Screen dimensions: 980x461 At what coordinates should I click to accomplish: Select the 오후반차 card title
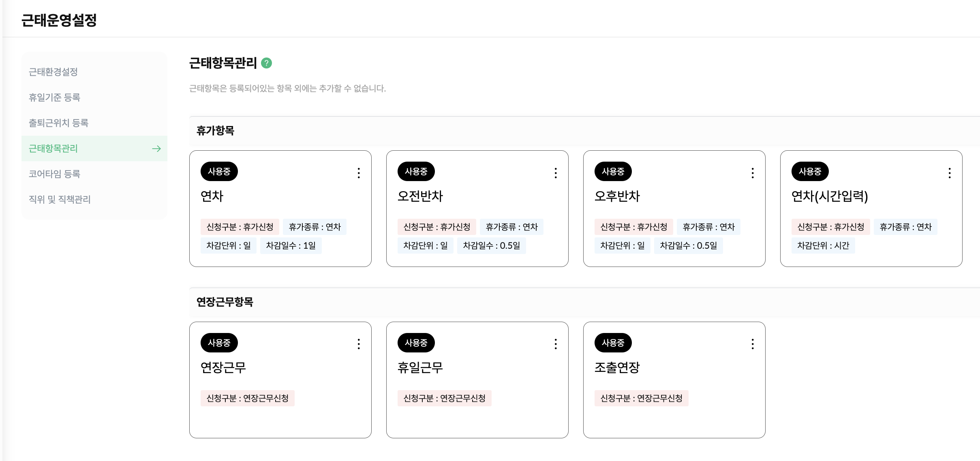pos(617,196)
